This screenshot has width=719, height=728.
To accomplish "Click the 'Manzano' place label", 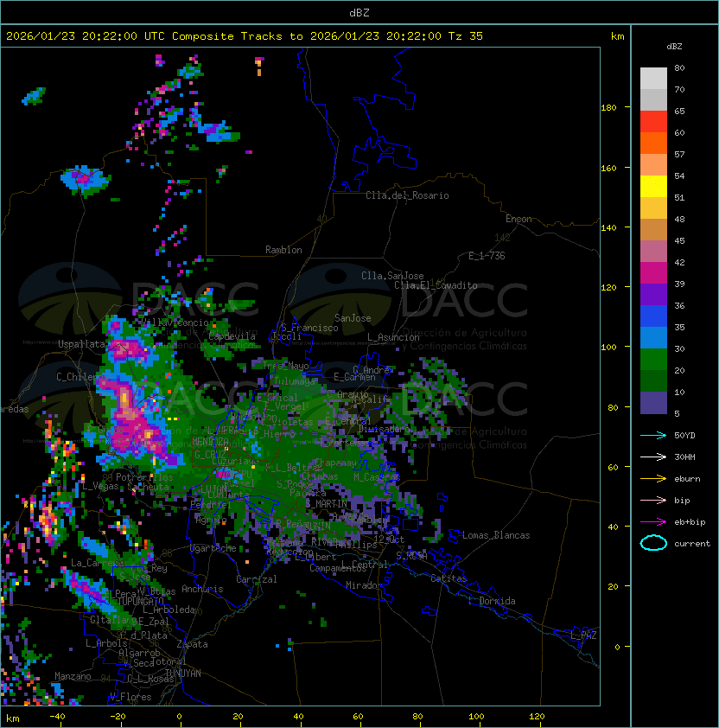I will [73, 676].
